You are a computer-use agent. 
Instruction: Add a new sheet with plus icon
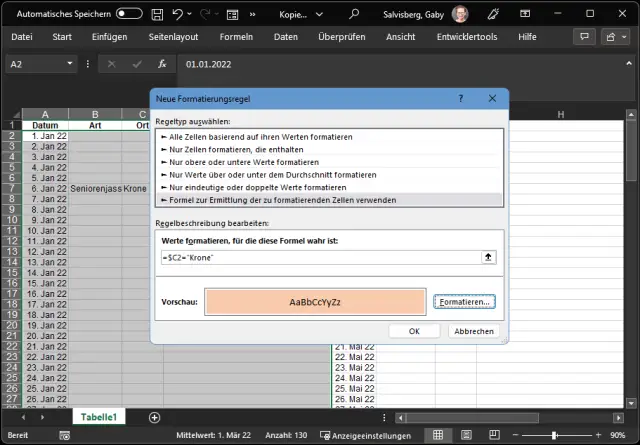pyautogui.click(x=154, y=417)
